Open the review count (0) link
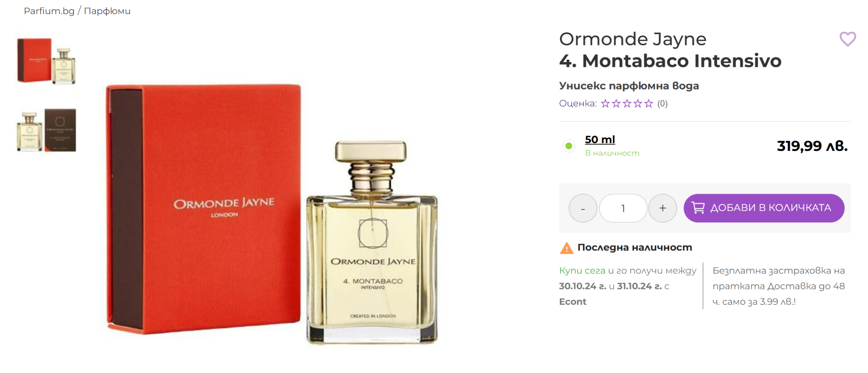868x373 pixels. 662,103
